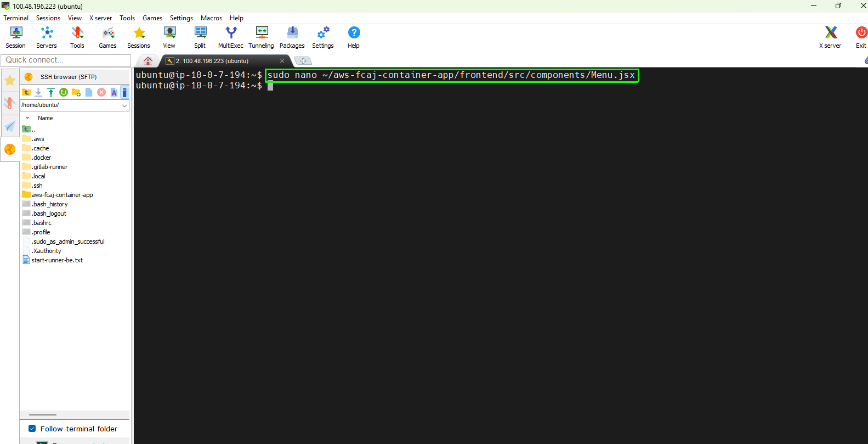The width and height of the screenshot is (868, 444).
Task: Open the star Sessions sidebar tab
Action: [x=10, y=81]
